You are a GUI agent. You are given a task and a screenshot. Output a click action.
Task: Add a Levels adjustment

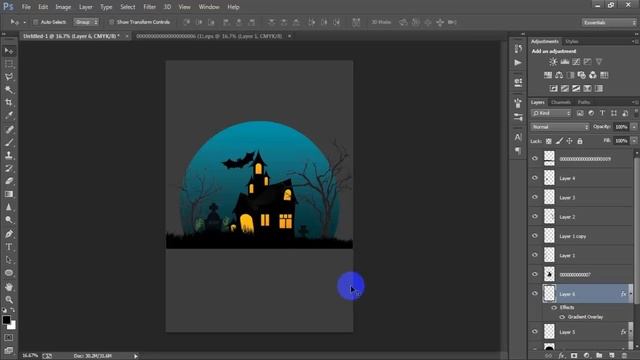tap(564, 62)
